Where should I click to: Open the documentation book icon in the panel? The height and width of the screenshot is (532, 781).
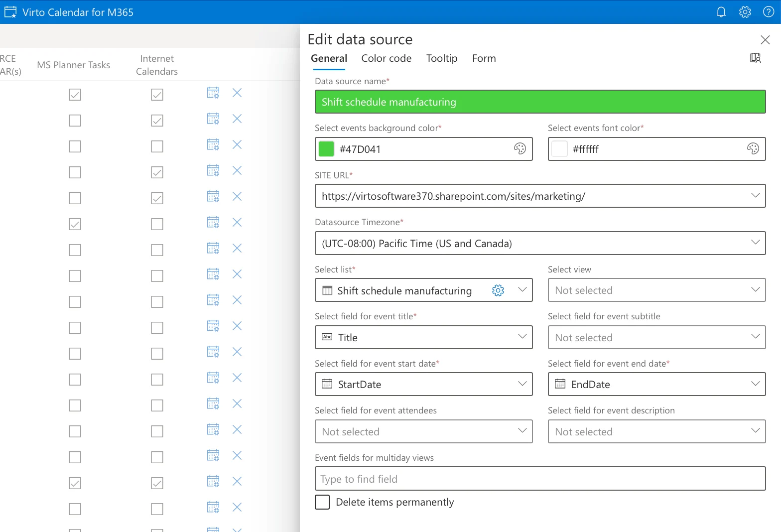click(x=755, y=58)
